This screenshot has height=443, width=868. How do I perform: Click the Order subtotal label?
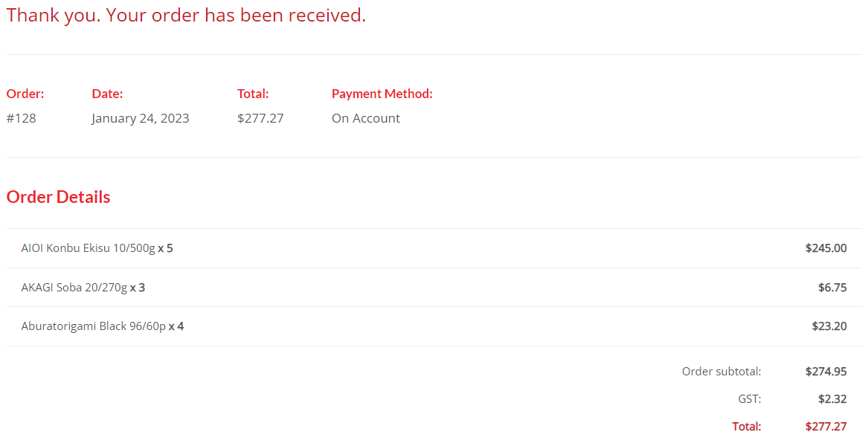tap(722, 372)
